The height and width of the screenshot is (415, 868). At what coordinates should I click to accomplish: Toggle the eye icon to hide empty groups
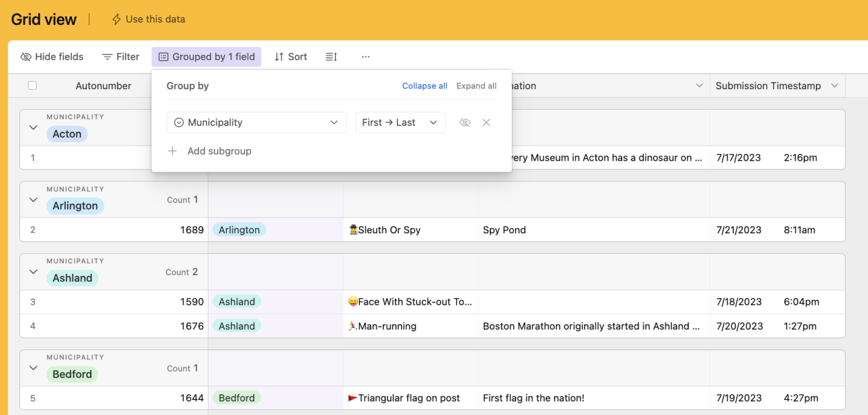465,123
